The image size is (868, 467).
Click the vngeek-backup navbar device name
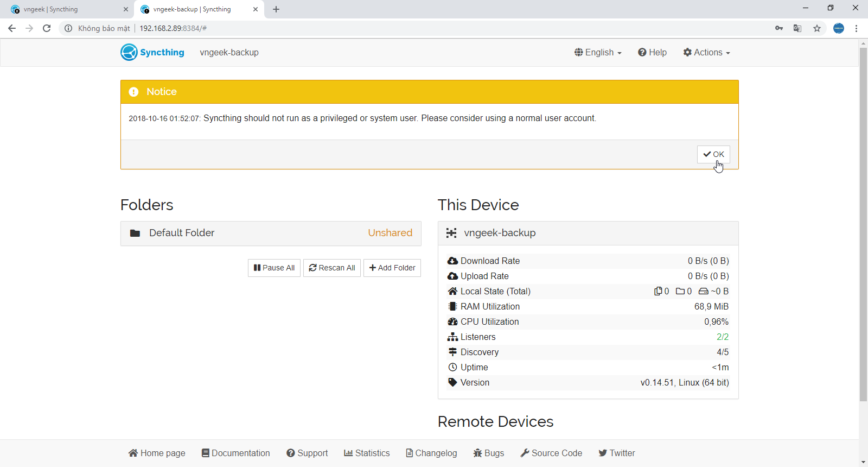pos(229,52)
